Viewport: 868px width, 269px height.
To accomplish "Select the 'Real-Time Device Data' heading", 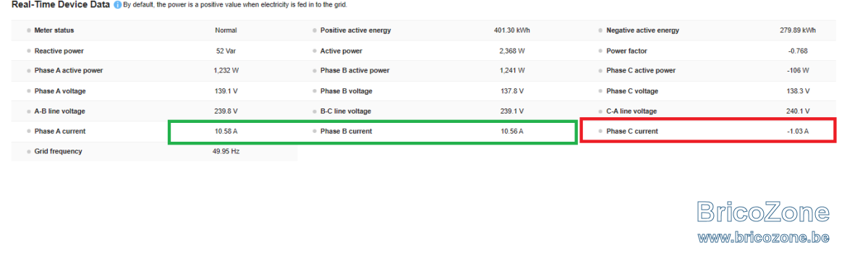I will point(61,5).
